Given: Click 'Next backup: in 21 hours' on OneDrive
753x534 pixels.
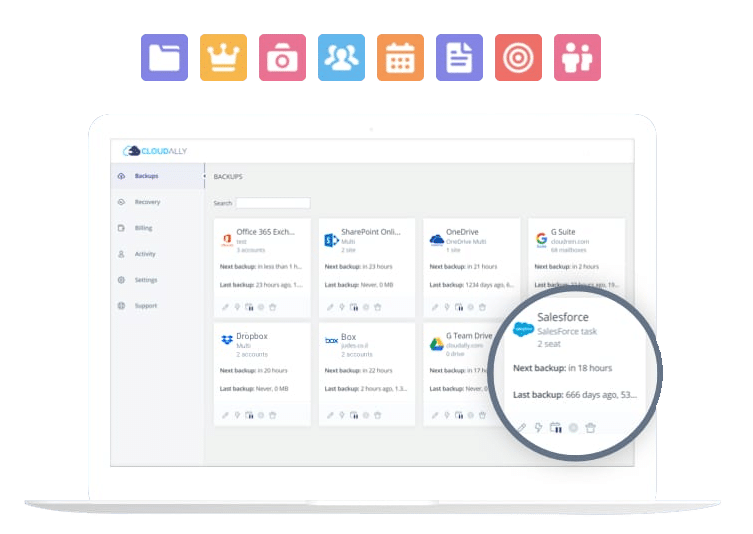Looking at the screenshot, I should point(463,267).
